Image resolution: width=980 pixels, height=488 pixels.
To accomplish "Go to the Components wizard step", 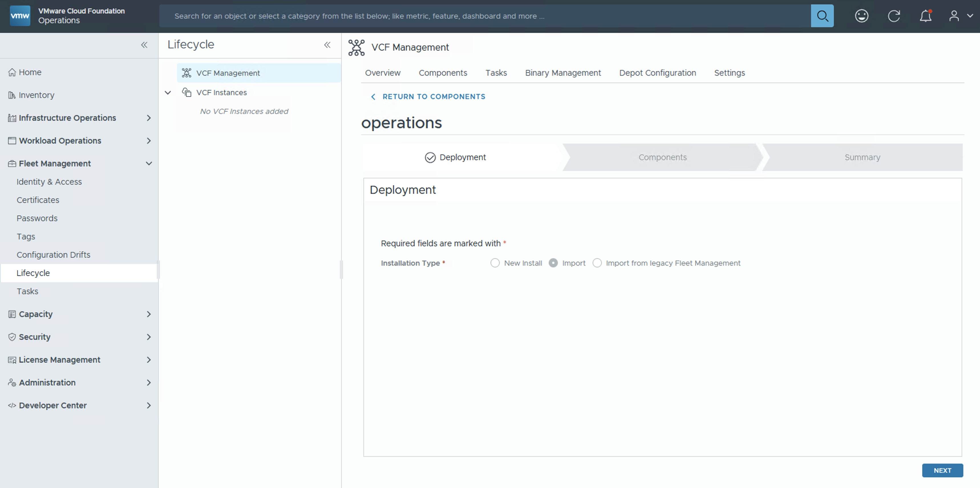I will (662, 157).
